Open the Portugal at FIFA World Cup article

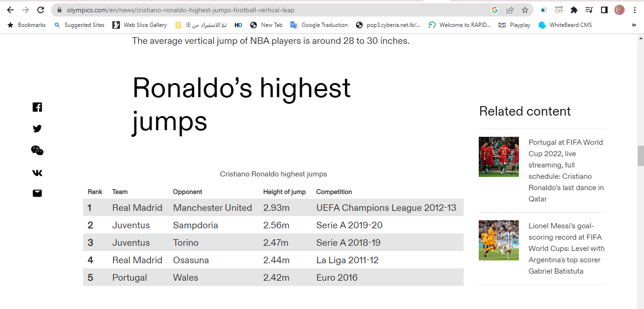(566, 170)
